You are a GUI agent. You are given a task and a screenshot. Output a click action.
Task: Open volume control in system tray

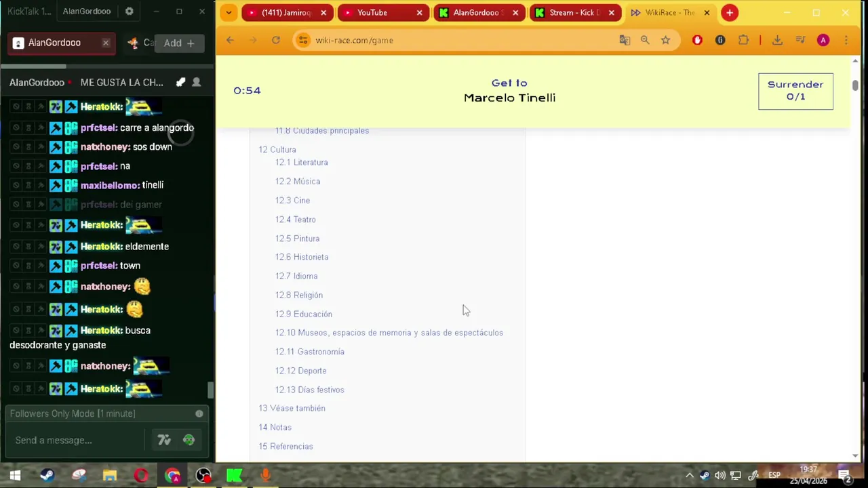720,475
